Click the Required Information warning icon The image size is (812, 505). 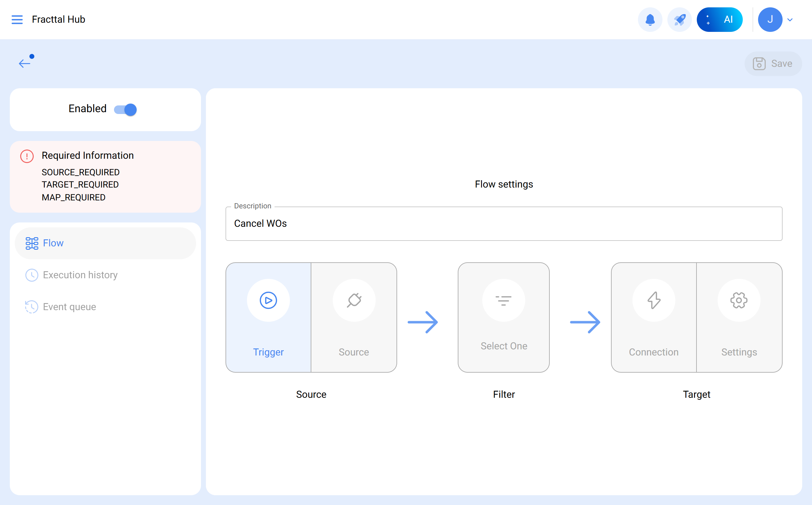coord(27,156)
